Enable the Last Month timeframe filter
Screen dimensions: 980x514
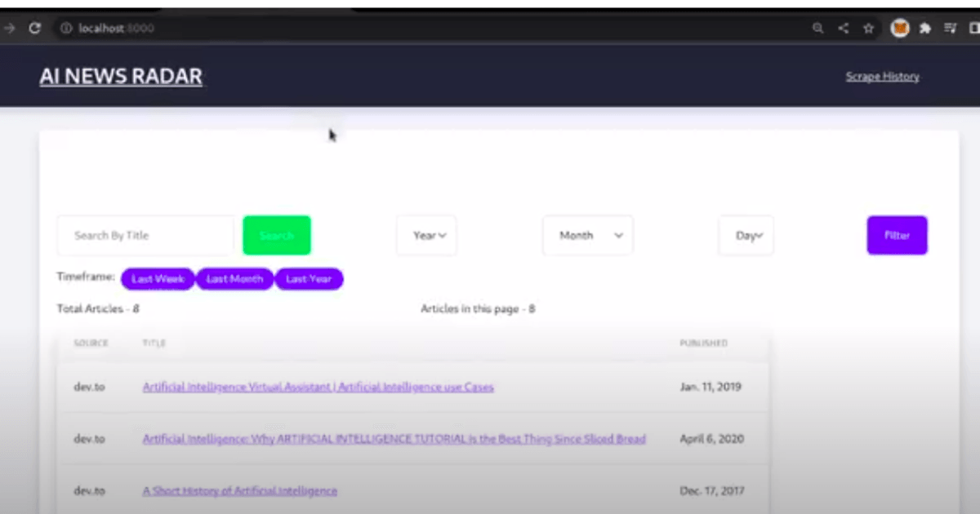234,278
